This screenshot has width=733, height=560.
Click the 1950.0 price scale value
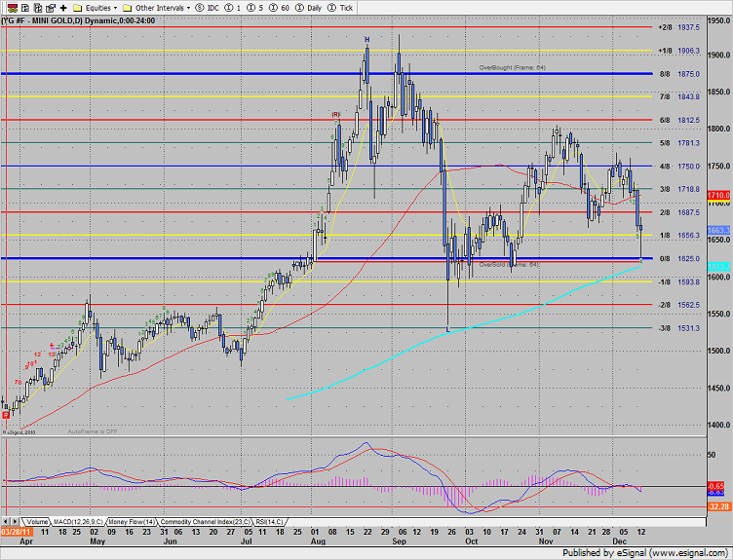pos(719,20)
